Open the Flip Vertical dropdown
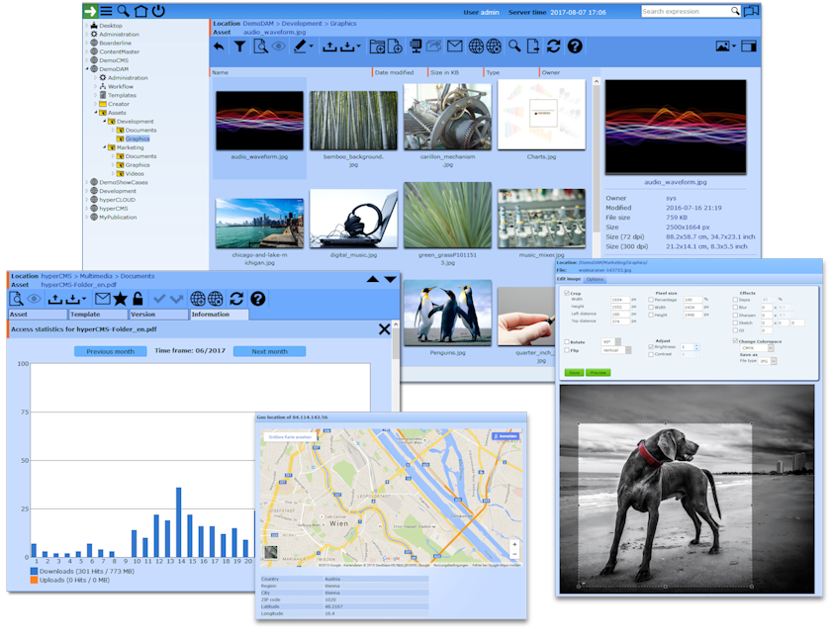The height and width of the screenshot is (644, 831). 615,350
